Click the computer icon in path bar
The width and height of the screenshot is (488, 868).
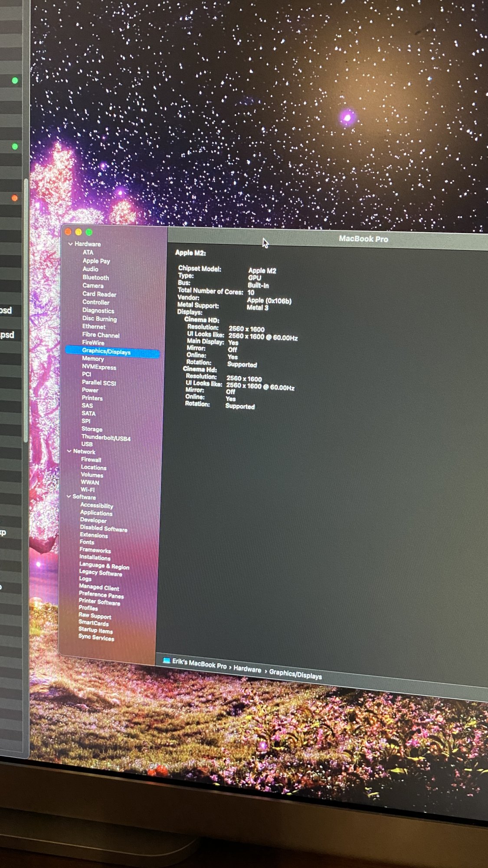click(166, 661)
